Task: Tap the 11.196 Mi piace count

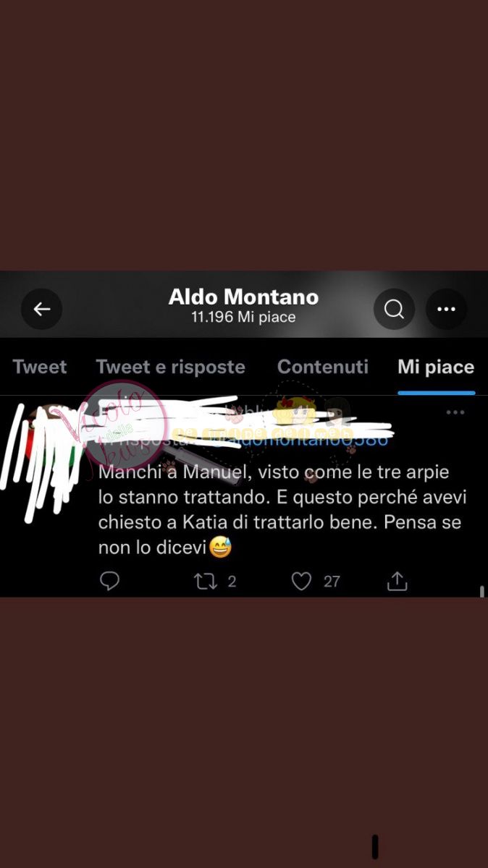Action: click(243, 318)
